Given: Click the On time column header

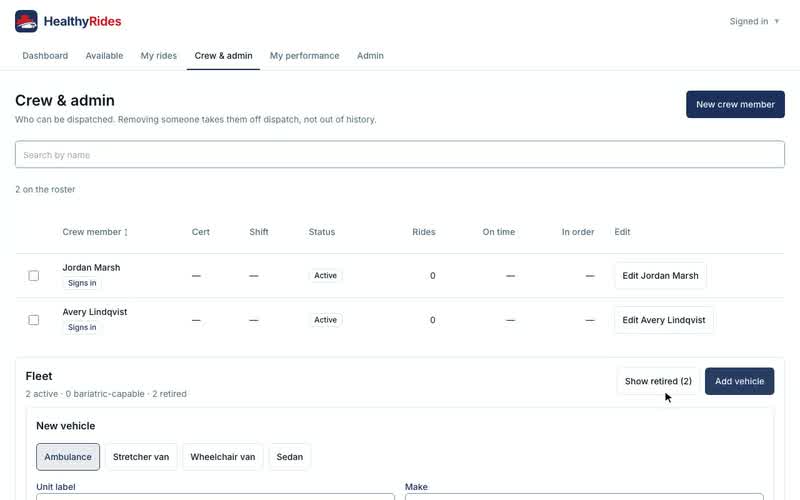Looking at the screenshot, I should click(x=498, y=232).
